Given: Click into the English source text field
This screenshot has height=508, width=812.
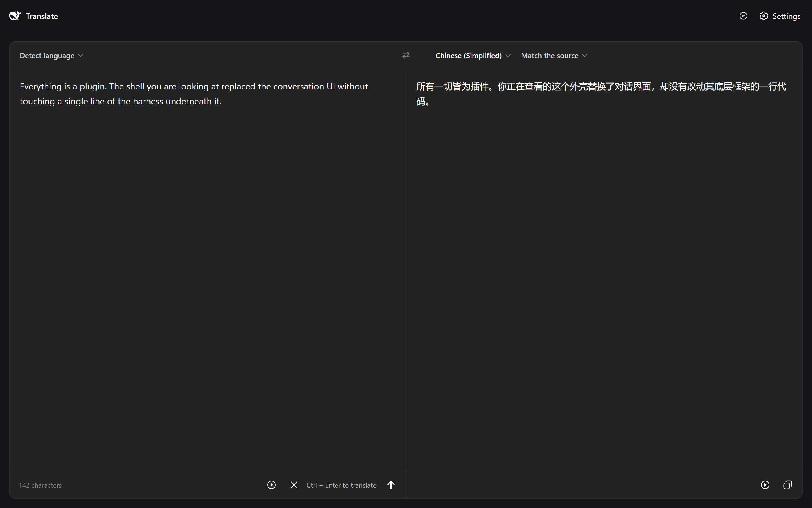Looking at the screenshot, I should point(207,270).
